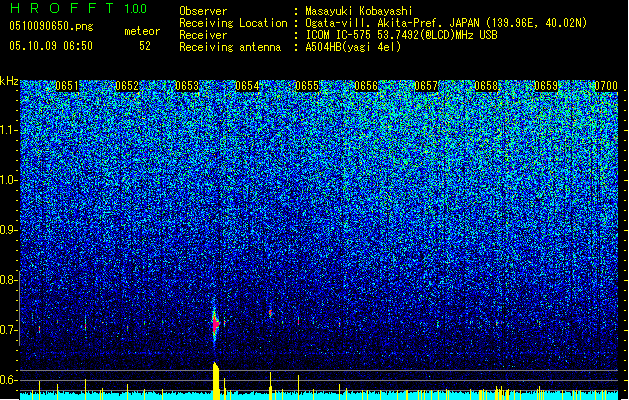Click the 0.9 kHz axis label
The image size is (629, 400).
(x=9, y=230)
